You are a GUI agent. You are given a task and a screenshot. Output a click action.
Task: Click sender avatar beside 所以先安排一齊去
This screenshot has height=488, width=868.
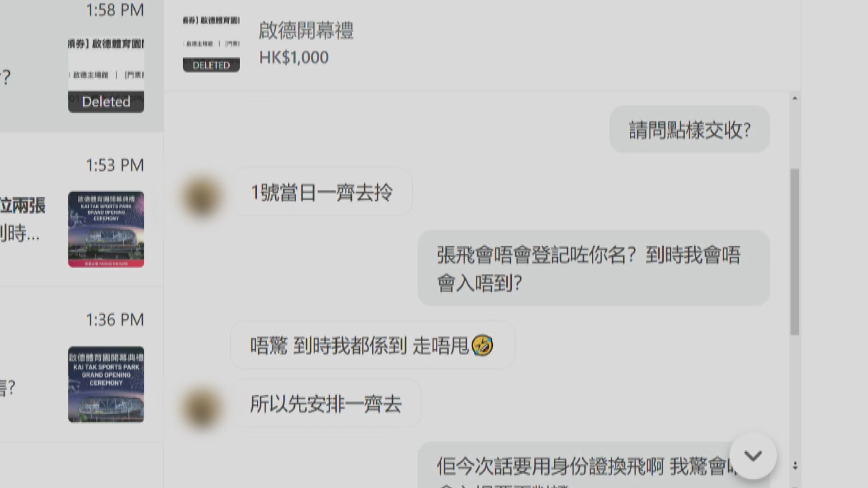pyautogui.click(x=201, y=408)
